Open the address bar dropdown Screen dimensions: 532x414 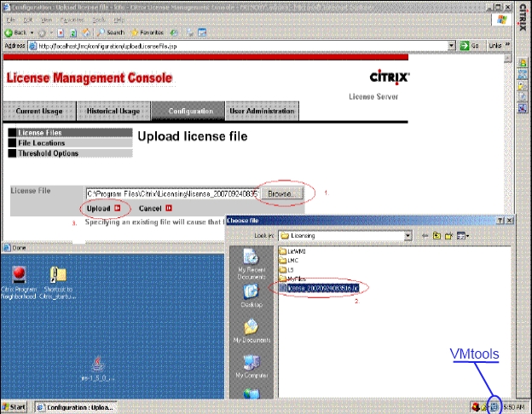(451, 45)
